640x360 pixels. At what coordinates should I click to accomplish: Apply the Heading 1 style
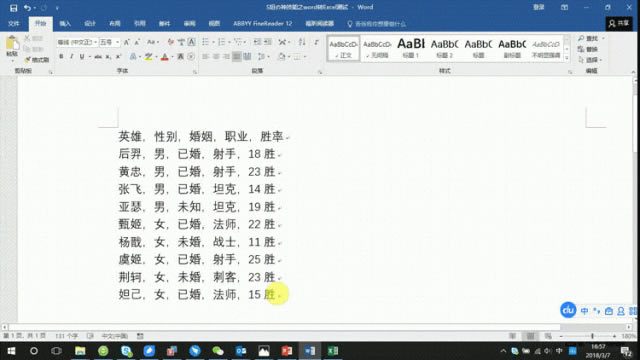point(411,48)
